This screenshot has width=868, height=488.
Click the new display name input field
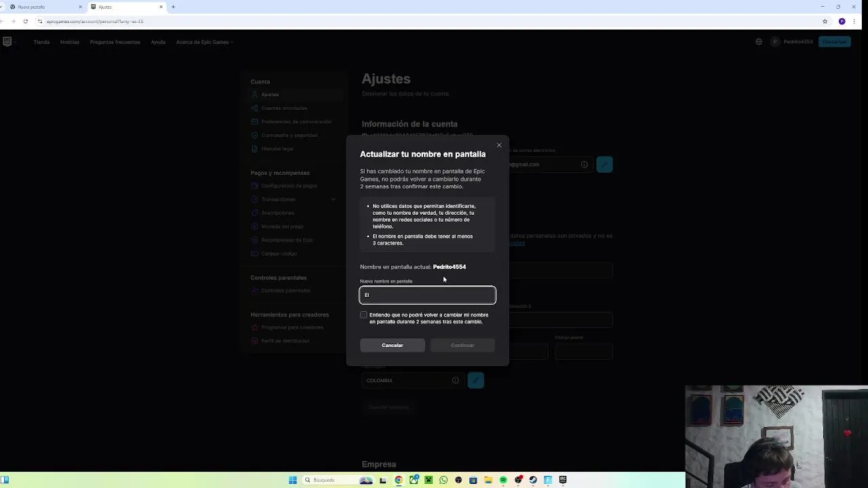click(x=427, y=295)
